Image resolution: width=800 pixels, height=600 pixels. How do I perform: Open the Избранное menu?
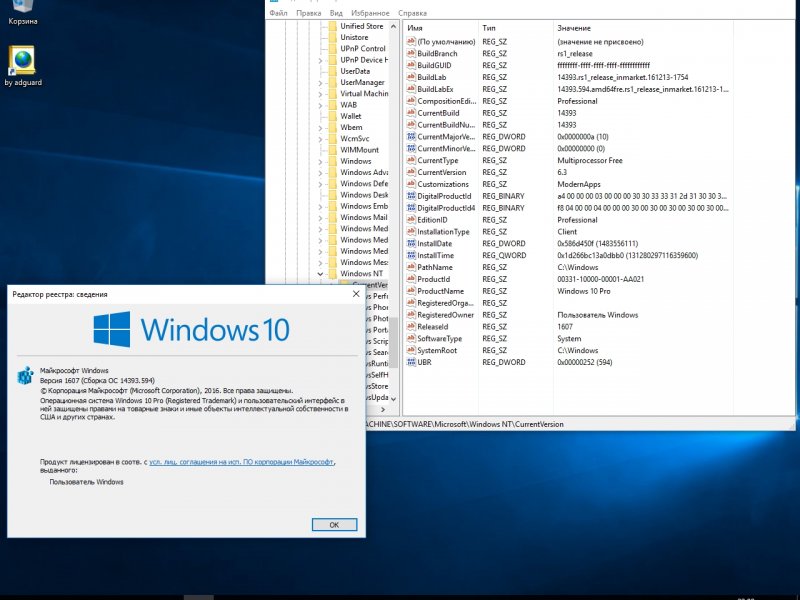pos(370,13)
